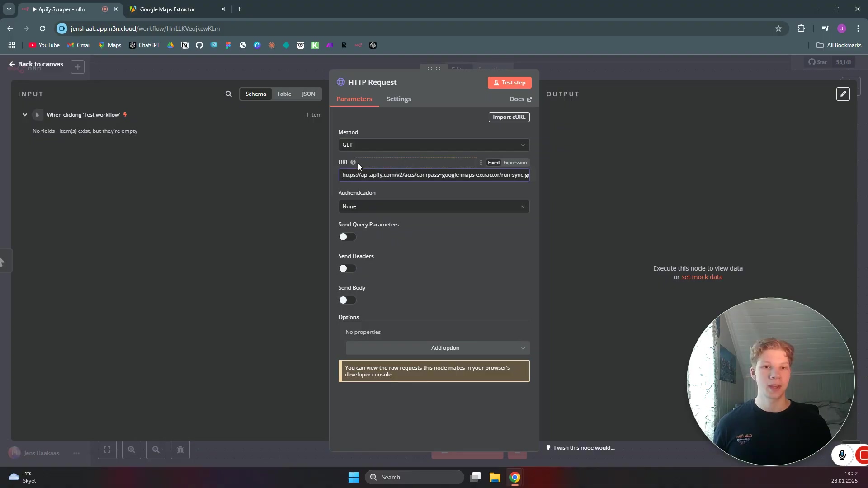Screen dimensions: 868x488
Task: Open the Jens Haakaas user menu dots
Action: 76,453
